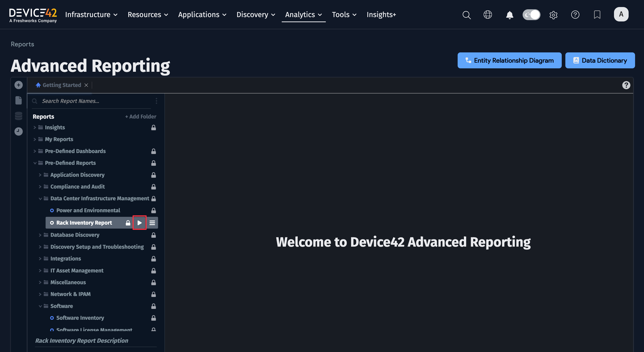Open Rack Inventory Report hamburger menu

[x=152, y=223]
